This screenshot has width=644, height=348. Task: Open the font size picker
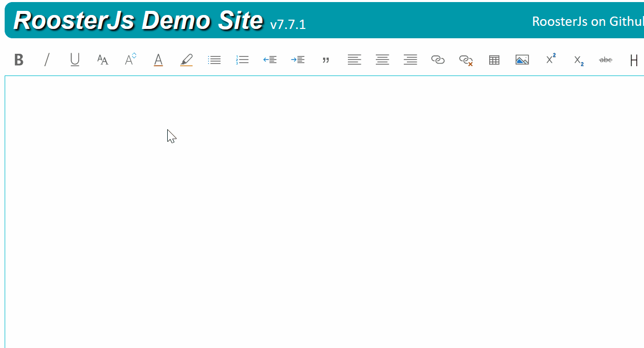[130, 59]
